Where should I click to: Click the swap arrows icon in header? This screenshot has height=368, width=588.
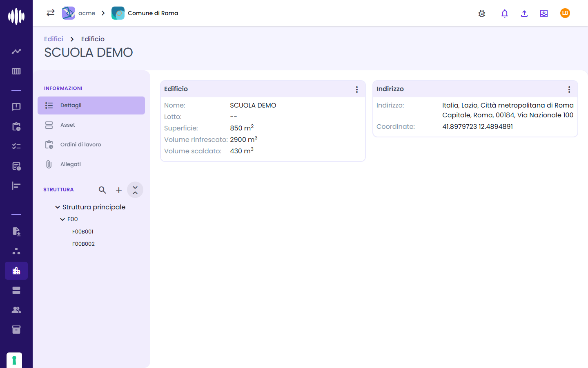(51, 13)
